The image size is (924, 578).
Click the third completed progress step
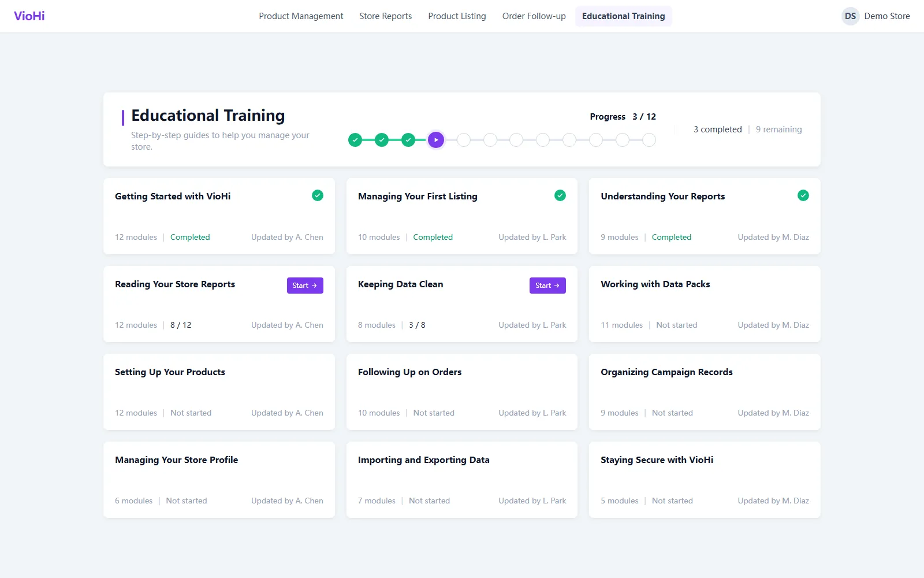(408, 140)
